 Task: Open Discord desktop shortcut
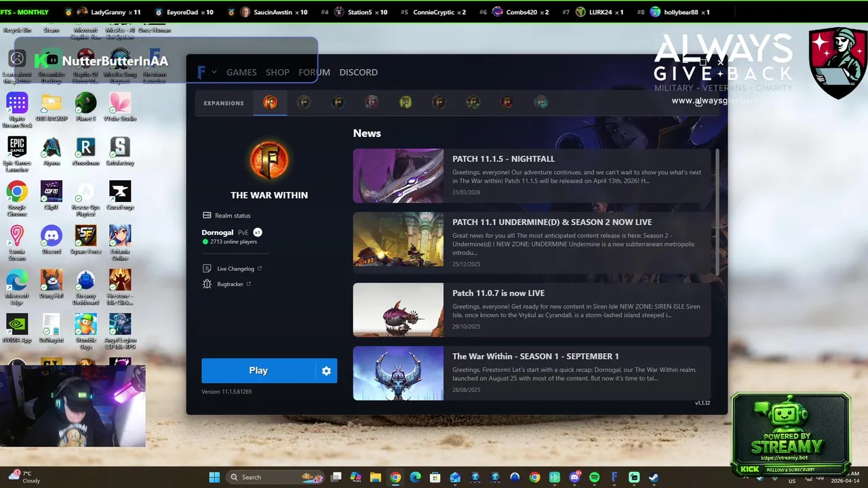[52, 240]
